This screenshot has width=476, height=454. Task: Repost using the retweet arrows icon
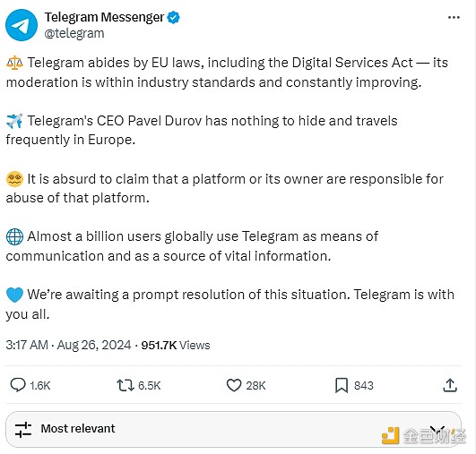click(x=125, y=385)
